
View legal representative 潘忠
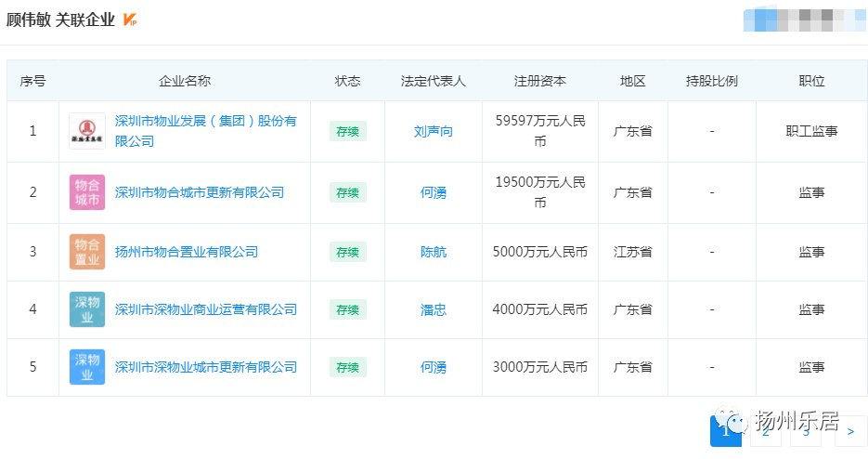pos(433,309)
